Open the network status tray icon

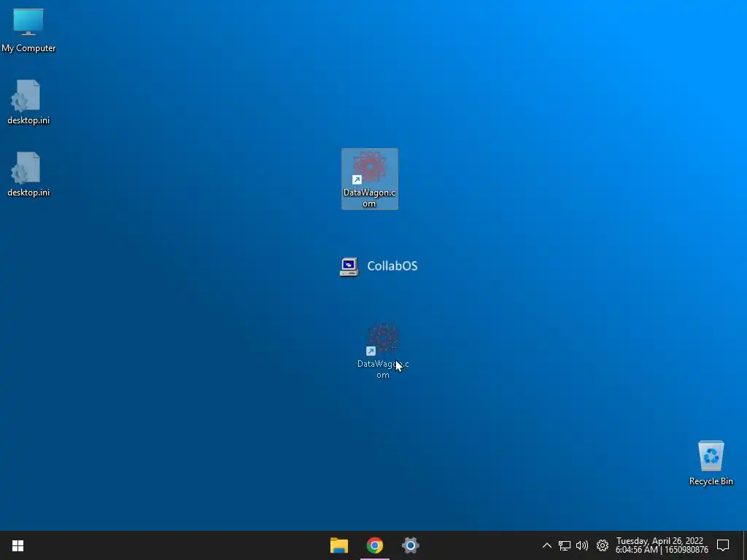[x=565, y=545]
